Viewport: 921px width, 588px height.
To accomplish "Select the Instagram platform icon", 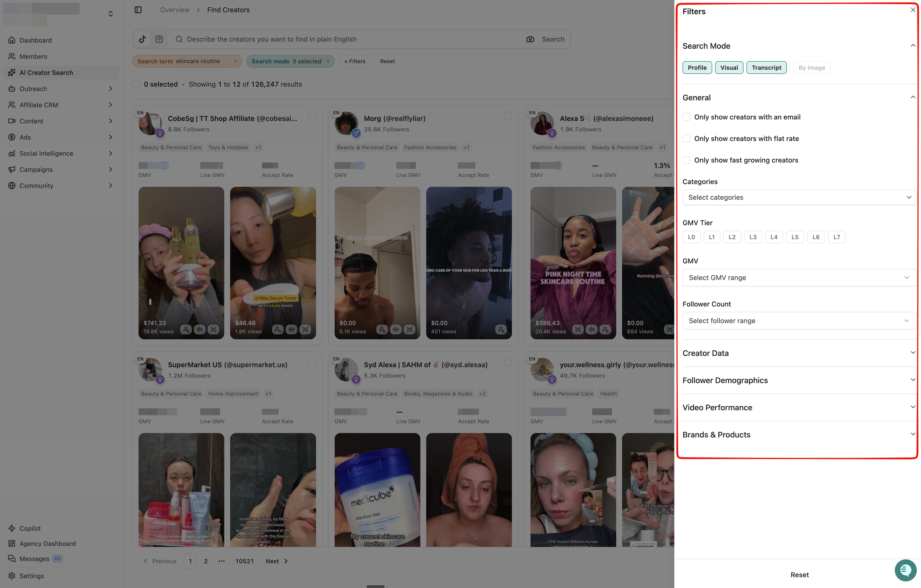I will point(159,39).
